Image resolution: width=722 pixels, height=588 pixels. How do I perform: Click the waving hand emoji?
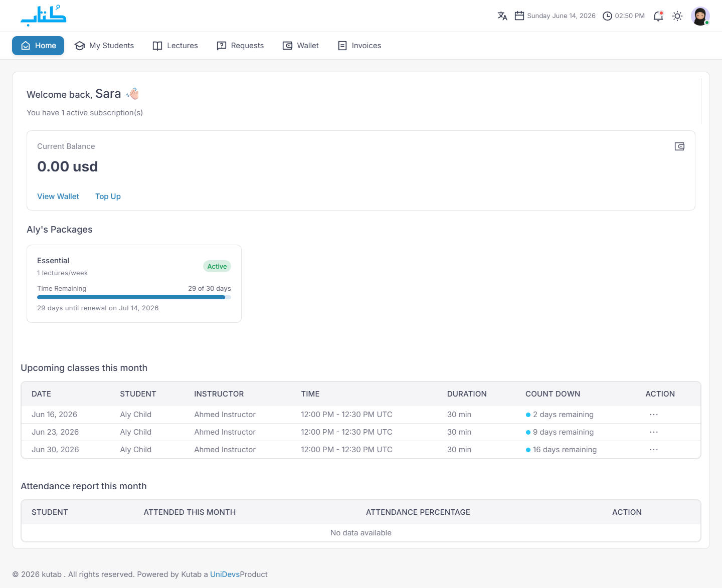click(133, 94)
